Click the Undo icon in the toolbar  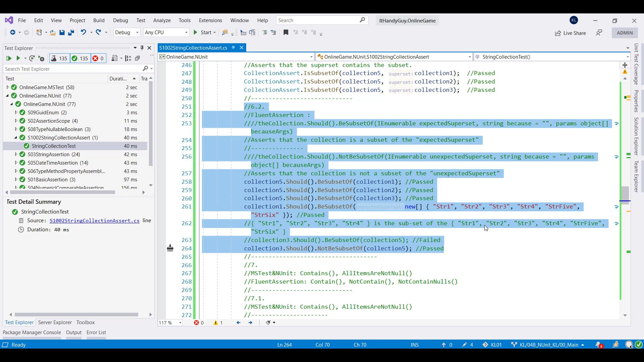[84, 33]
